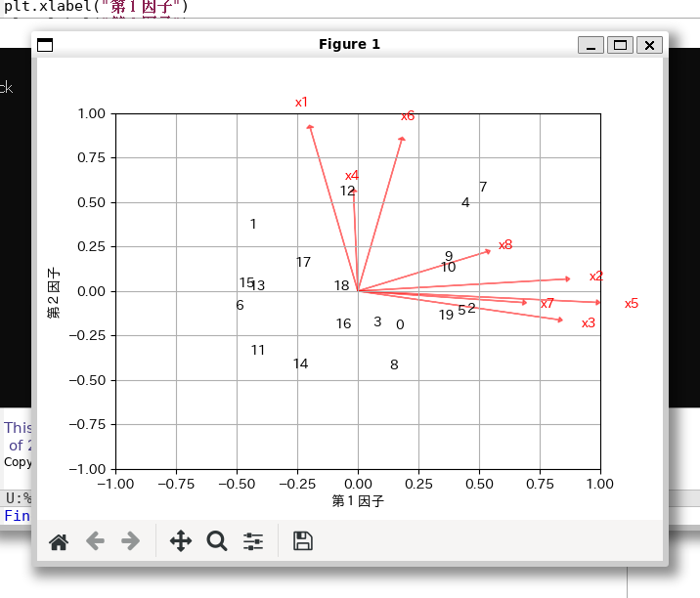Select the red x6 arrow label

coord(408,116)
